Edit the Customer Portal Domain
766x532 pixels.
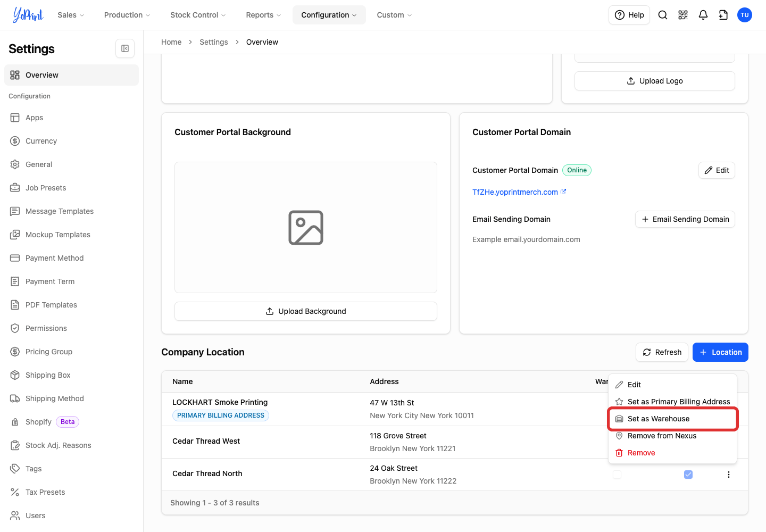click(717, 170)
